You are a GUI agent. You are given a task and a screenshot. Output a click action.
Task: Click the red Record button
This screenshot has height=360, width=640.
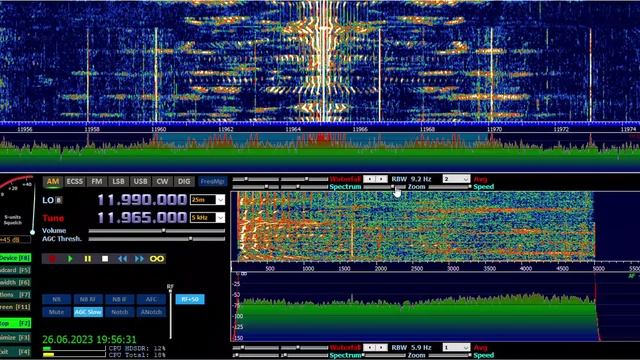[52, 259]
